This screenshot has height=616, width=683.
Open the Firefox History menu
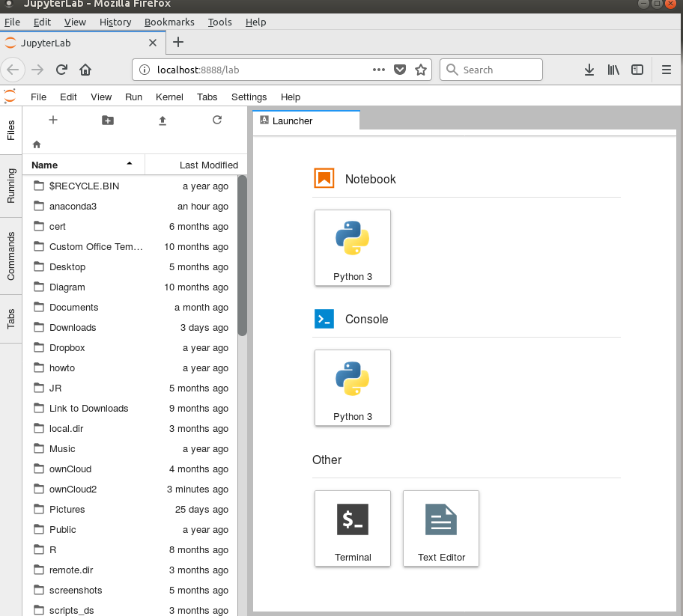pyautogui.click(x=115, y=22)
